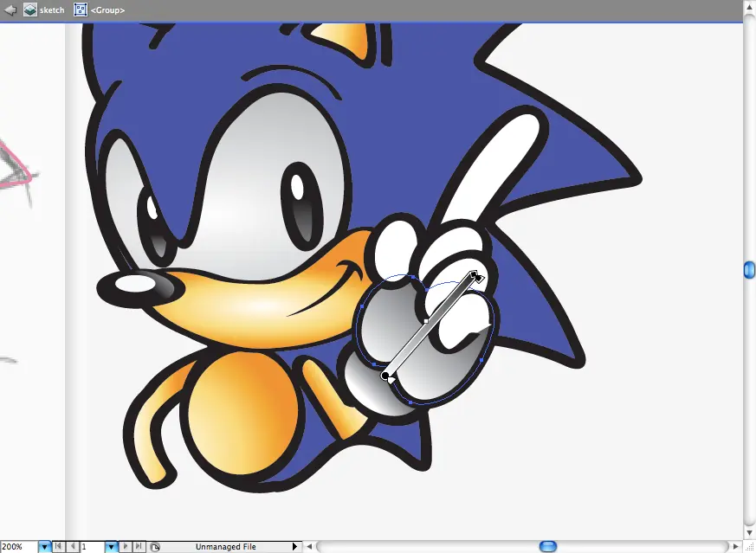Go to next artboard button
Image resolution: width=756 pixels, height=553 pixels.
pyautogui.click(x=126, y=546)
